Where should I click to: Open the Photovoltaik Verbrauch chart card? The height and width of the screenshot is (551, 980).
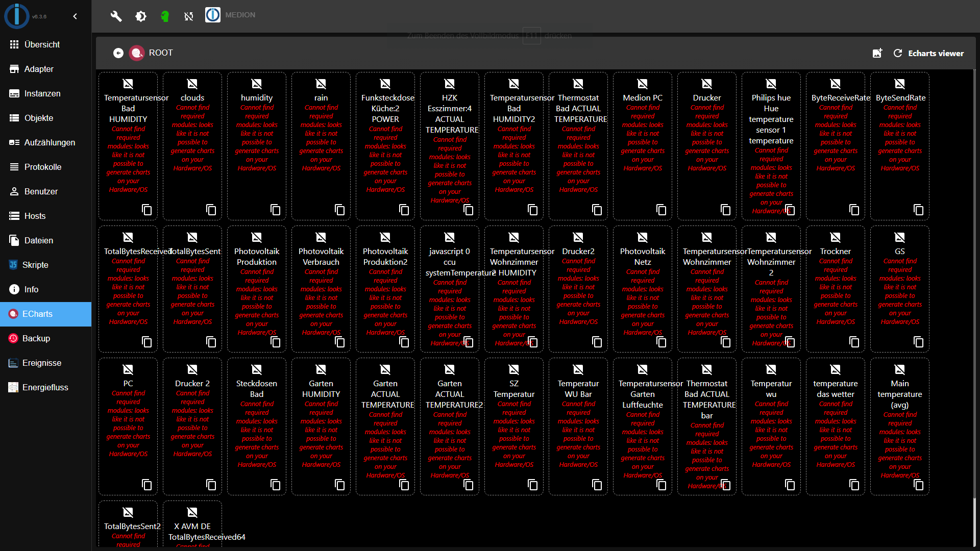pos(321,289)
